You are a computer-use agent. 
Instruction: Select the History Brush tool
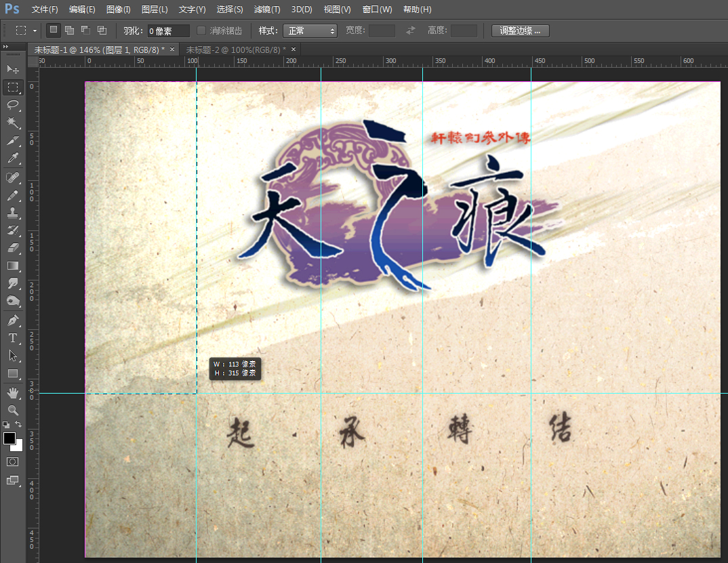click(12, 230)
